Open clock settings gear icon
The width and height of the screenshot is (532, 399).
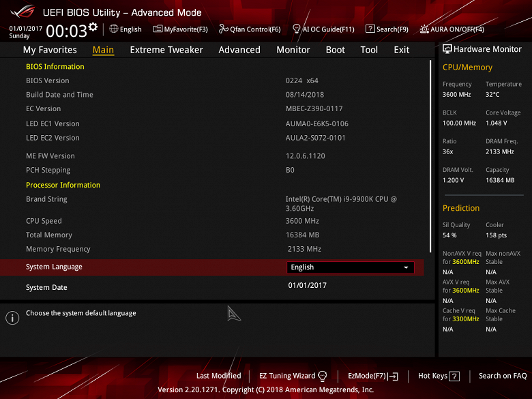(93, 27)
